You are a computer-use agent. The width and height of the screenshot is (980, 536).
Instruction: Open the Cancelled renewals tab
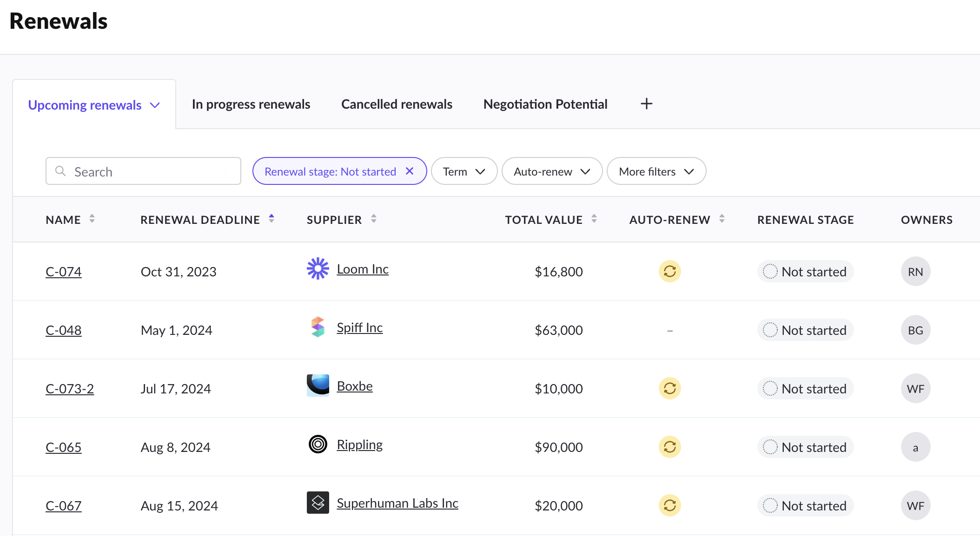coord(397,104)
